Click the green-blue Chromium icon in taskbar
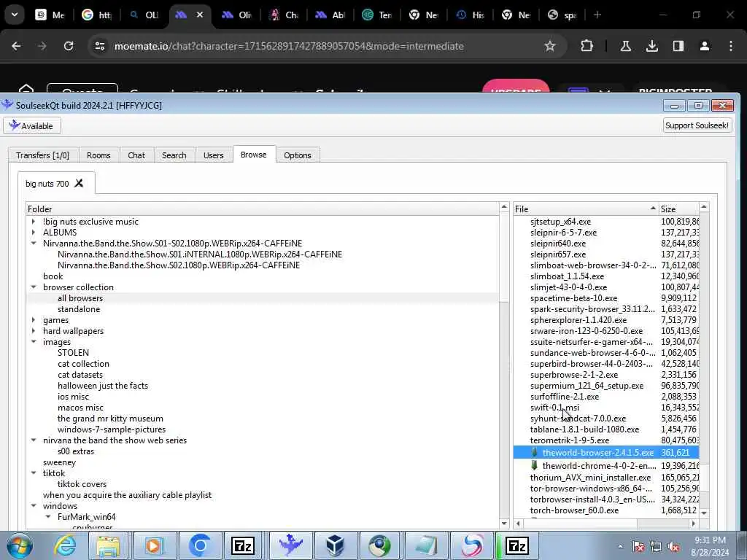 click(379, 545)
